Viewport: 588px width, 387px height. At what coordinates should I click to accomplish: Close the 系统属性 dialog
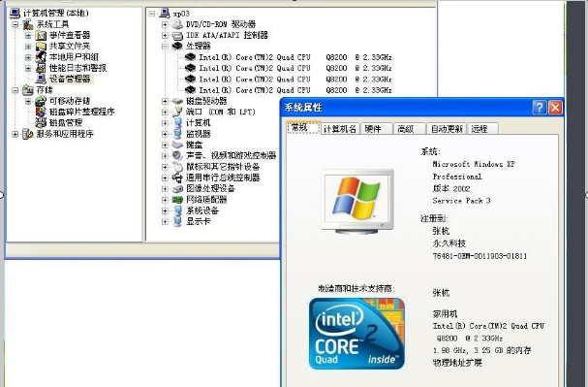click(x=555, y=108)
